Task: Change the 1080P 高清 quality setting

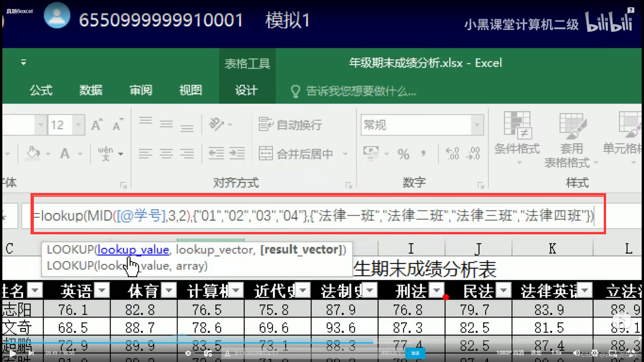Action: point(510,353)
